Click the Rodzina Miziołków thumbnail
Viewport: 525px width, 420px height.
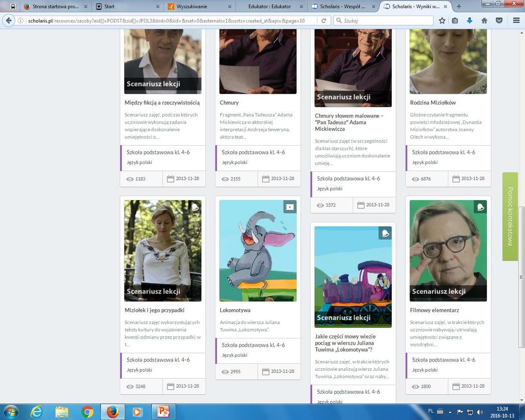click(448, 62)
